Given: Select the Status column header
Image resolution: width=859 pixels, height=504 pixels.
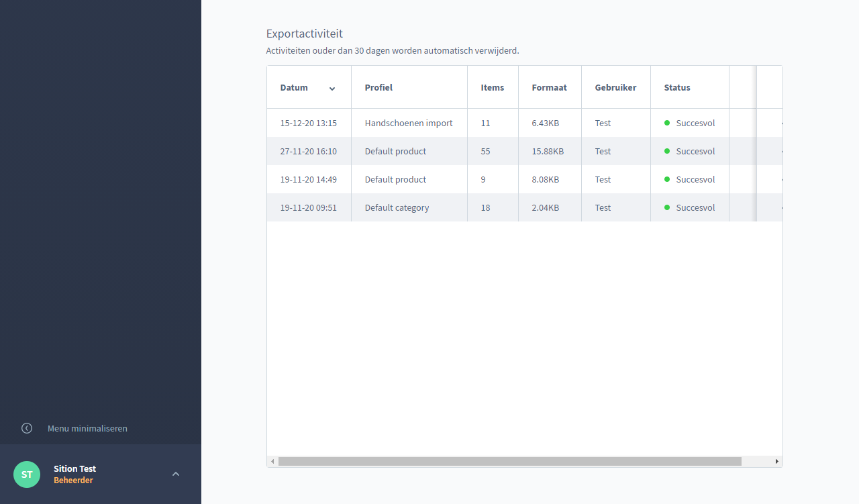Looking at the screenshot, I should pyautogui.click(x=677, y=87).
